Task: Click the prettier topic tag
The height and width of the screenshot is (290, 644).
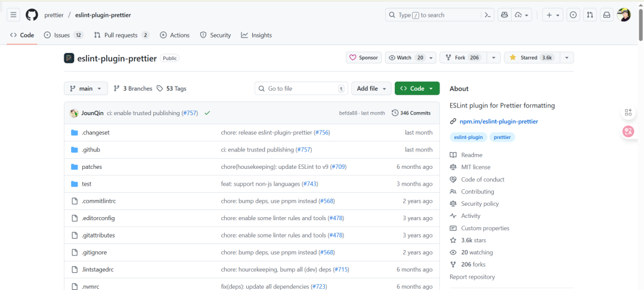Action: pyautogui.click(x=502, y=137)
